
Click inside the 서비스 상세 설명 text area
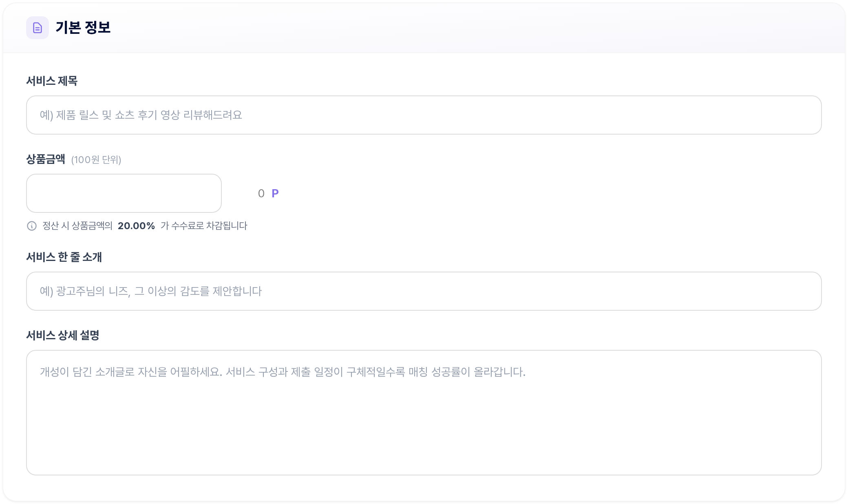click(424, 413)
